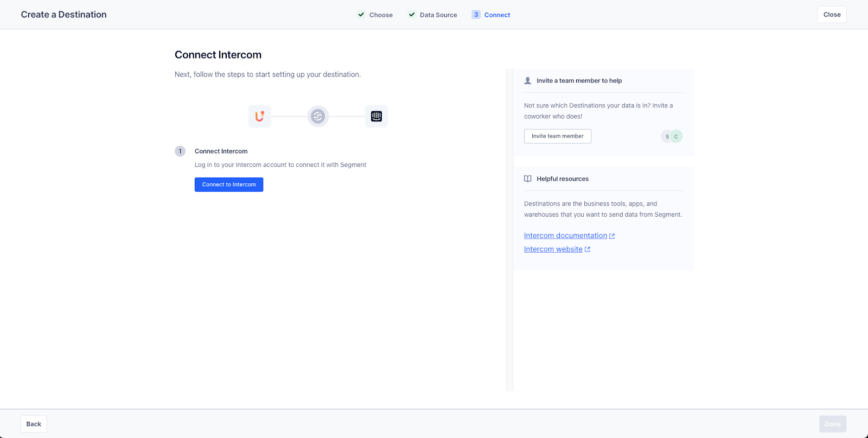The width and height of the screenshot is (868, 438).
Task: Open the Intercom documentation link
Action: (x=565, y=236)
